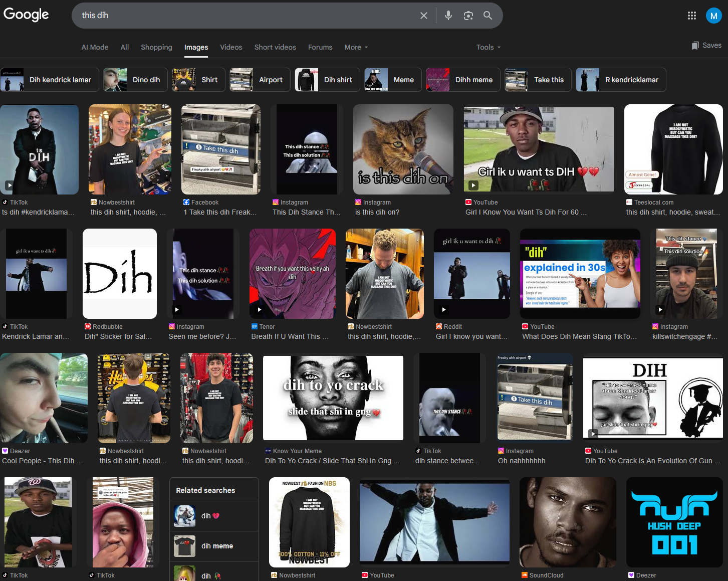Select related search 'dih meme'
The width and height of the screenshot is (728, 581).
tap(214, 546)
